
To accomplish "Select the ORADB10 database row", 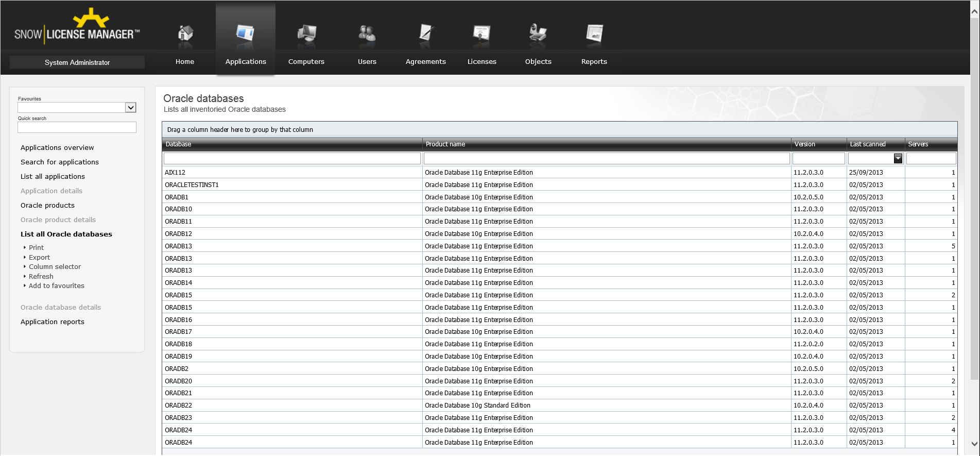I will tap(560, 209).
